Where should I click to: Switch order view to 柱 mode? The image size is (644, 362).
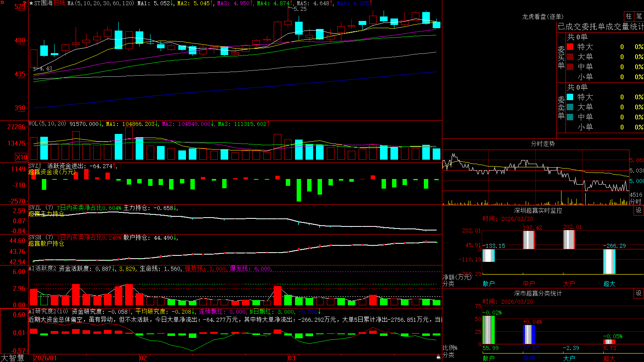[629, 16]
